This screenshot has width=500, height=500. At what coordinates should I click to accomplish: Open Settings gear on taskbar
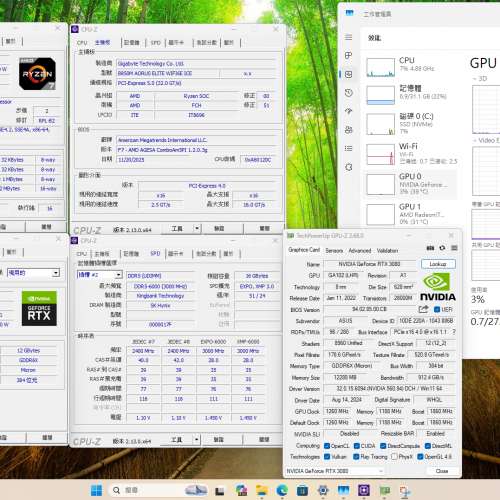pyautogui.click(x=323, y=491)
